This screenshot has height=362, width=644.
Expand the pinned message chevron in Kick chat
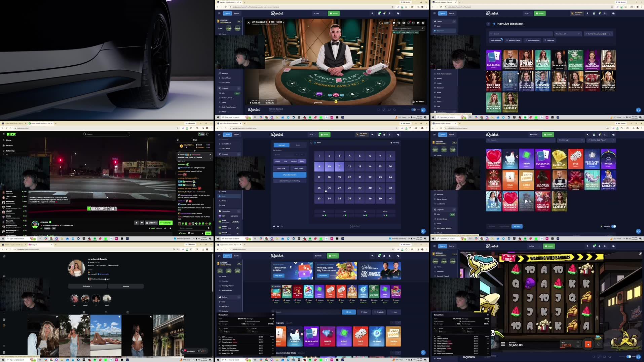[x=211, y=158]
